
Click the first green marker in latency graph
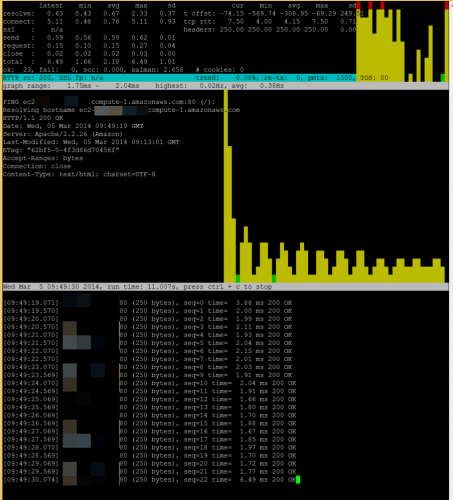point(238,279)
